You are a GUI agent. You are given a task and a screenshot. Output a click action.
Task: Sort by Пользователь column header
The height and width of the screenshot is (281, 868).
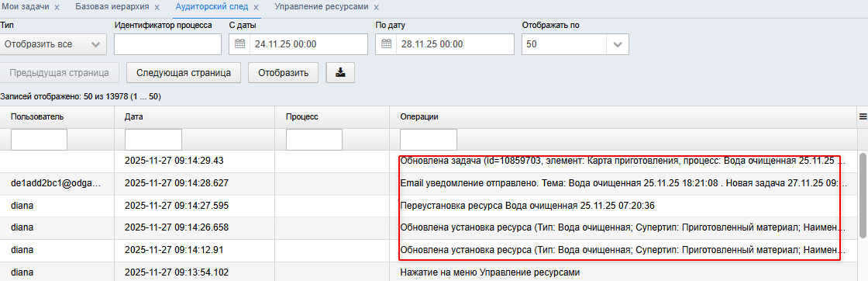coord(37,116)
